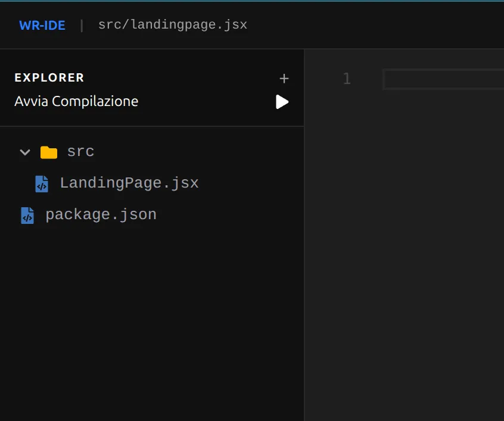Select the src folder name

pyautogui.click(x=80, y=152)
